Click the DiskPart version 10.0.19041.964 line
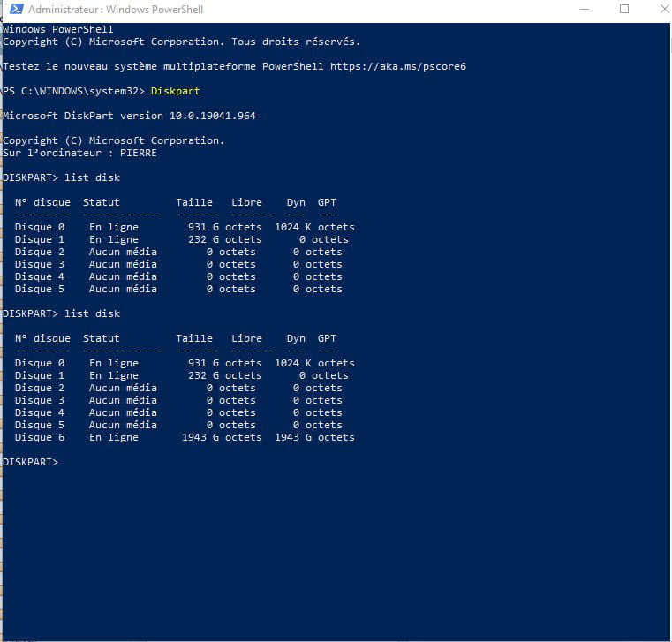Viewport: 672px width, 642px height. [x=129, y=116]
